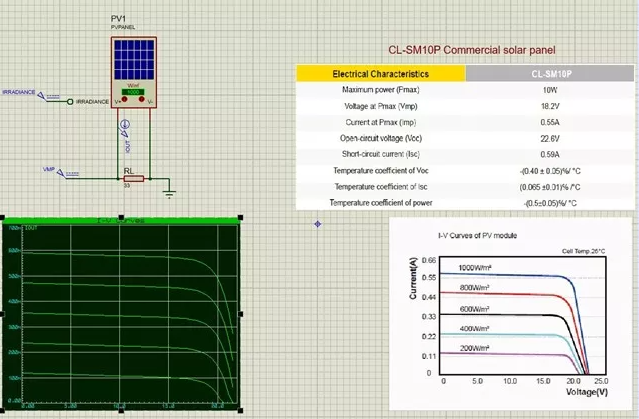Click the Current at Pmax (Imp) label
Screen dimensions: 639x419
pos(381,122)
